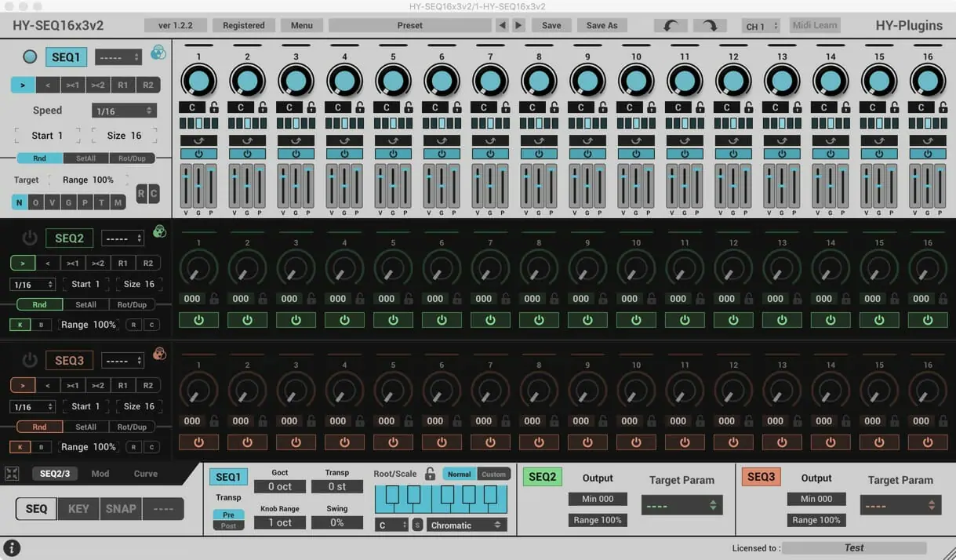Click the redo arrow in top toolbar
Viewport: 956px width, 560px height.
click(710, 26)
